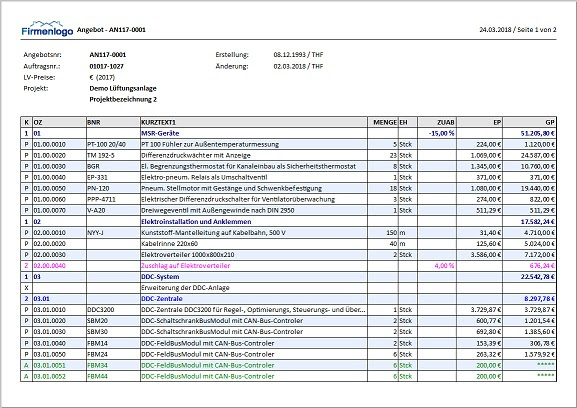The height and width of the screenshot is (408, 577).
Task: Select project name 'Demo Lüftungsanlage'
Action: click(x=123, y=88)
